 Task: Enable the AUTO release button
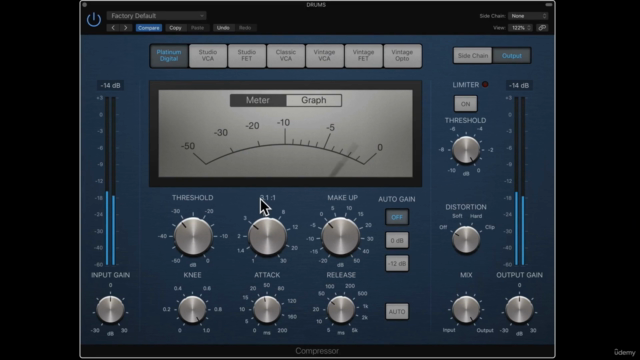point(397,312)
